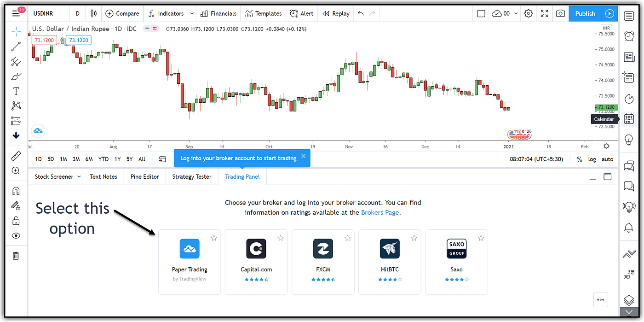Open the alerts alarm clock icon

coord(629,36)
